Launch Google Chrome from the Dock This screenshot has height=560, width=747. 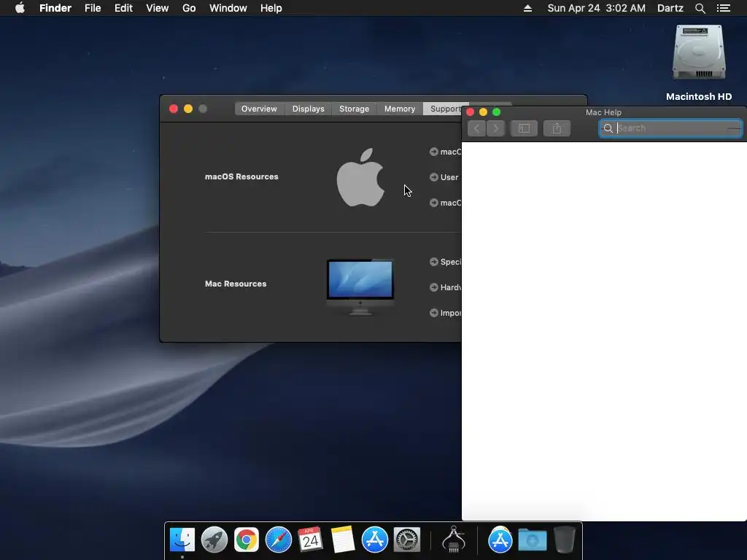coord(247,540)
